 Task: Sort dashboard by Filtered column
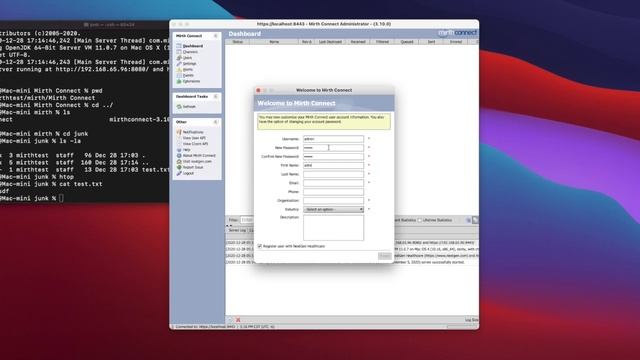[382, 42]
